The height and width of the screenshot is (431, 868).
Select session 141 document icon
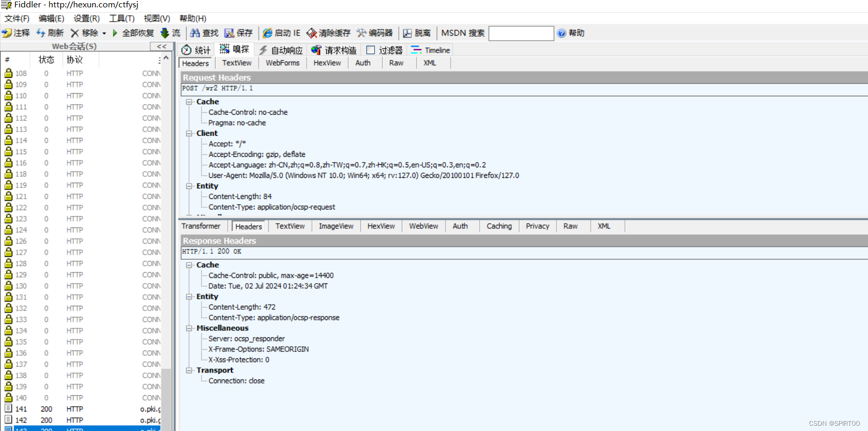(x=8, y=409)
